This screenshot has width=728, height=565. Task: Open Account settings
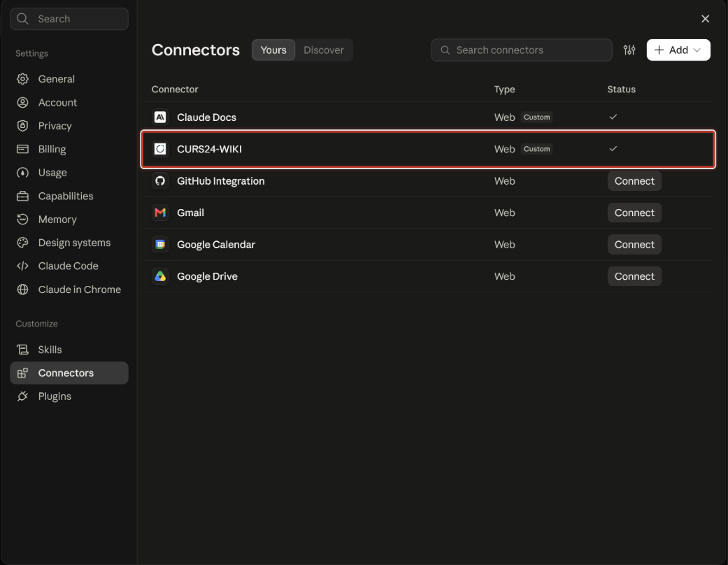tap(69, 103)
